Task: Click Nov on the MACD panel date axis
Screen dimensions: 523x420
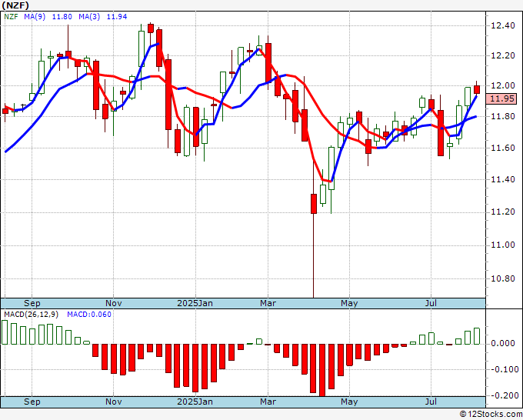Action: [x=113, y=402]
